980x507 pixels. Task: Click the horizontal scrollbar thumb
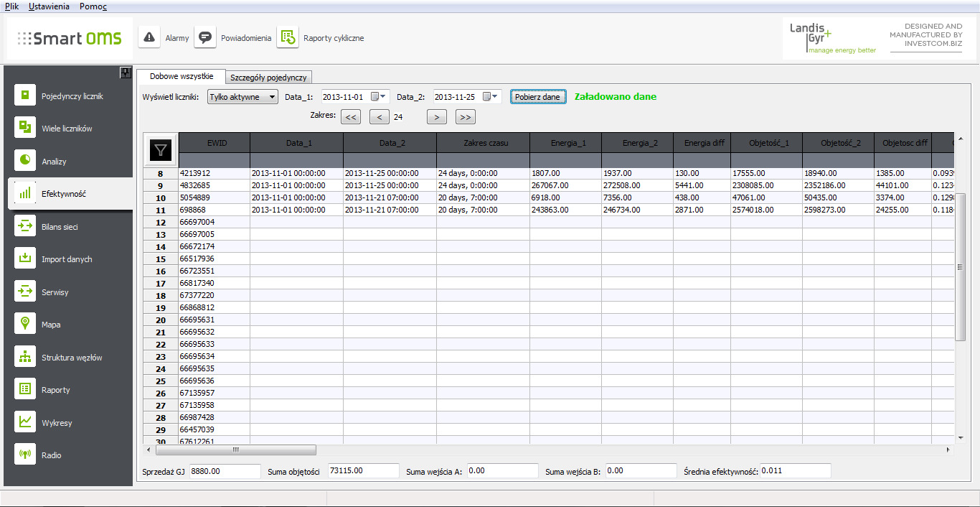(x=235, y=450)
